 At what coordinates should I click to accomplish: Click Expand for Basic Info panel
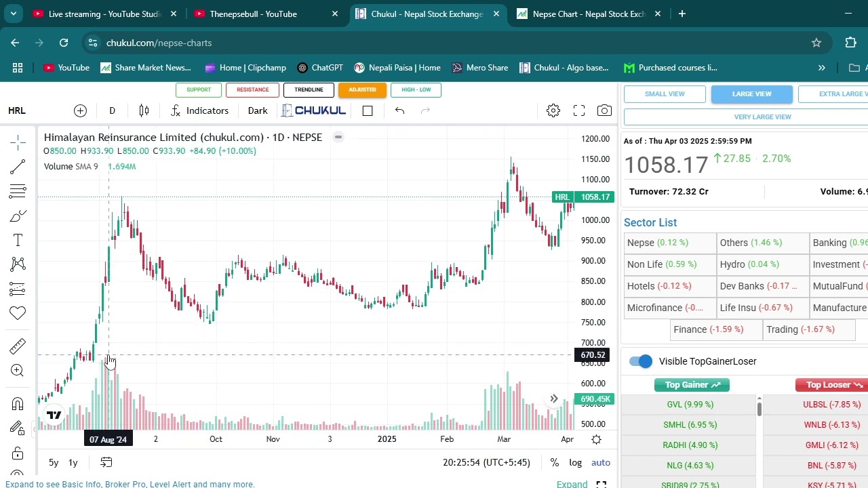point(572,484)
